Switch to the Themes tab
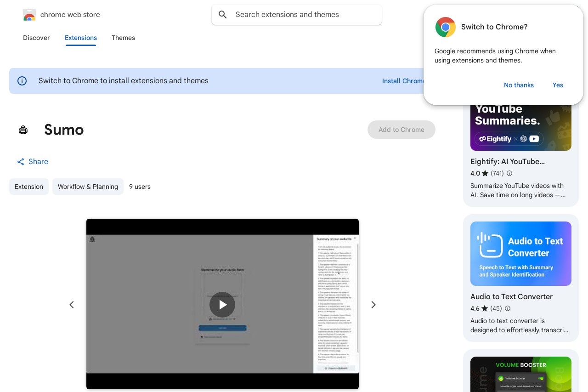 tap(123, 38)
